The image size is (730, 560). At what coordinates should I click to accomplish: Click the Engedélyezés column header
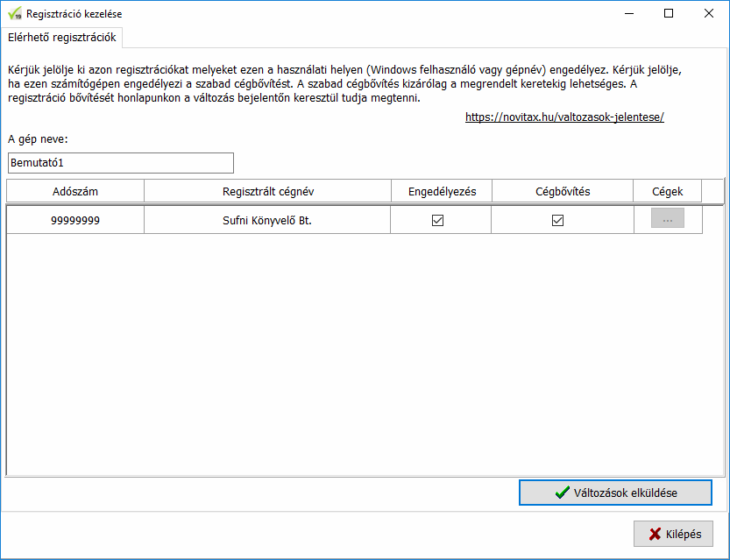442,191
